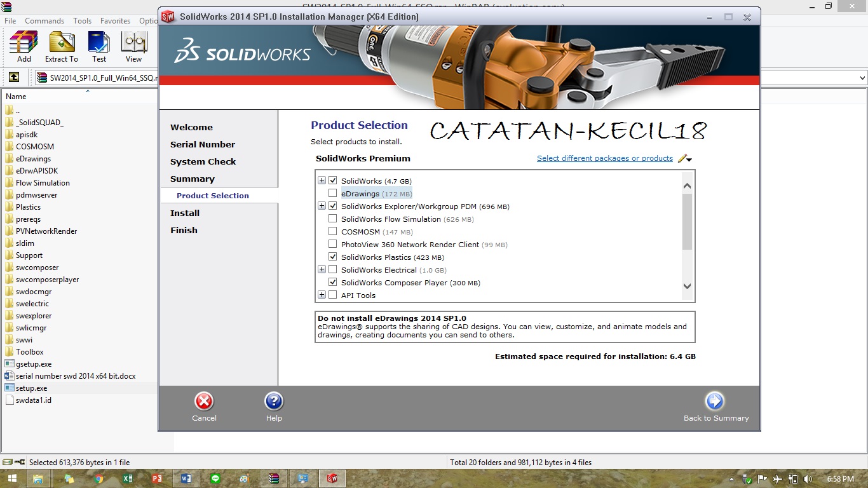Check the API Tools checkbox
This screenshot has height=488, width=868.
332,295
